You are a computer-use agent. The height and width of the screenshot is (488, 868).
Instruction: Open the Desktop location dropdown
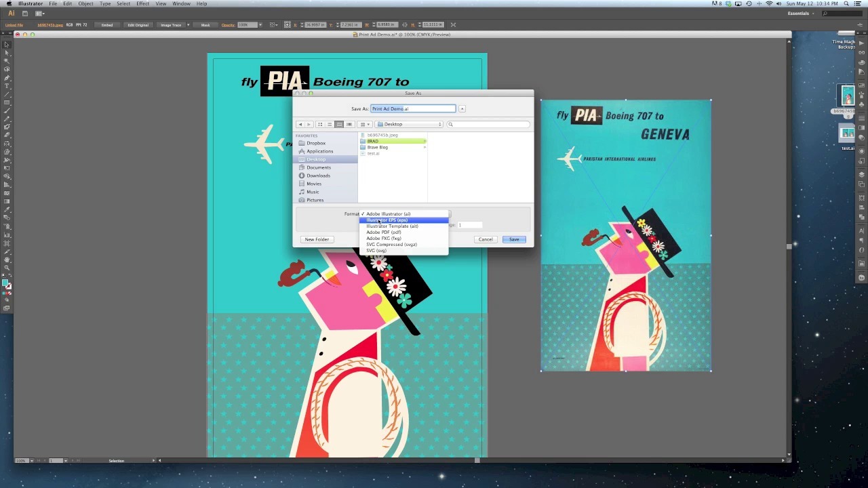[x=410, y=124]
